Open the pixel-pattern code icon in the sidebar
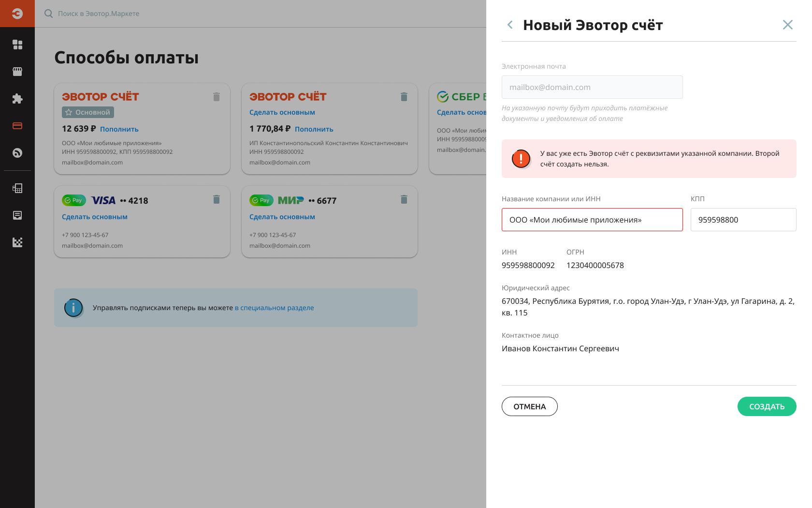Image resolution: width=812 pixels, height=508 pixels. pyautogui.click(x=17, y=242)
